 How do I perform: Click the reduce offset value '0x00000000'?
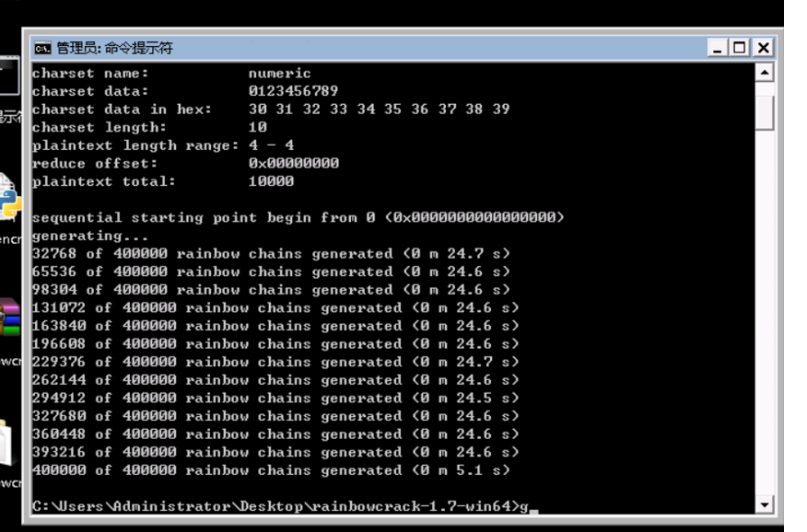point(293,164)
